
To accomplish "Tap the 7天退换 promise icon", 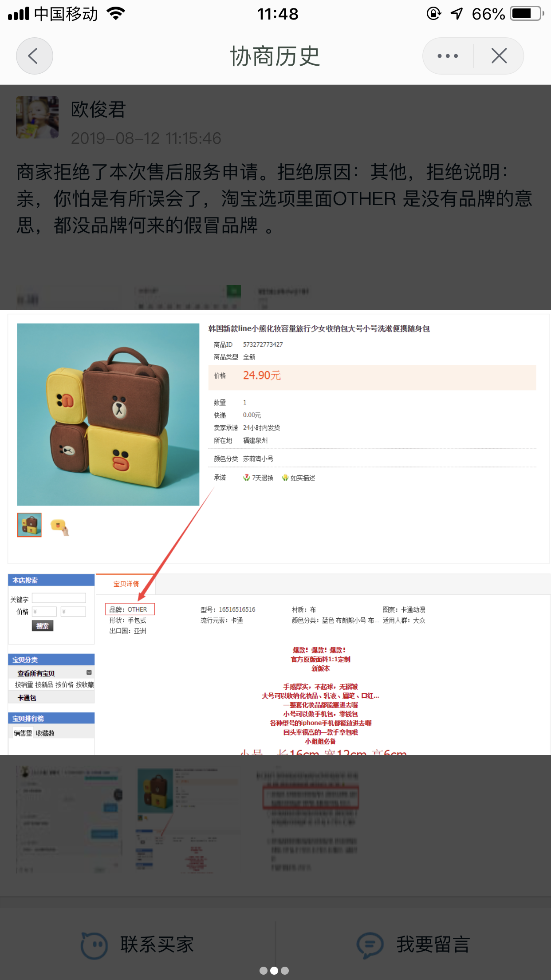I will [x=246, y=478].
